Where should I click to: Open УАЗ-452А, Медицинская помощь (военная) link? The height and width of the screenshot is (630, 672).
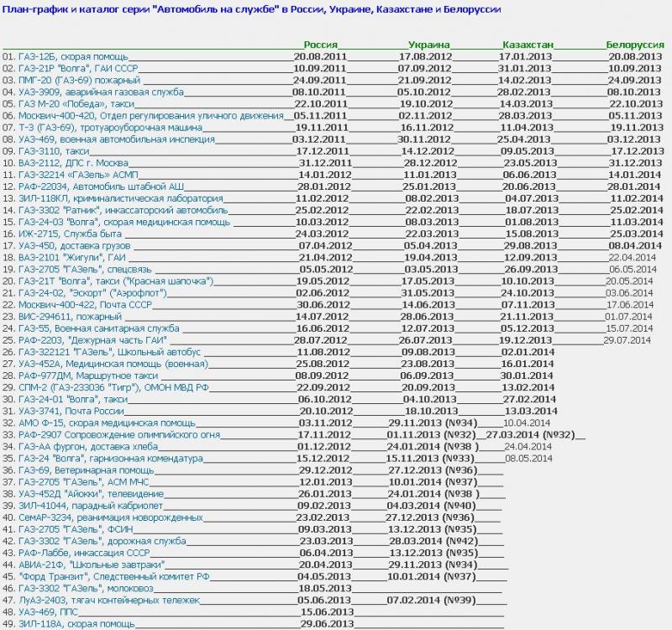[113, 364]
